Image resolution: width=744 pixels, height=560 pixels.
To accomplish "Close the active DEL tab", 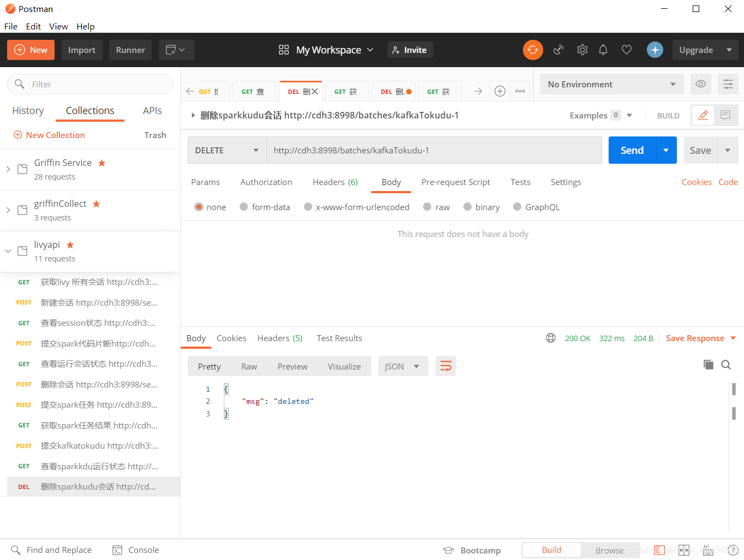I will coord(314,92).
